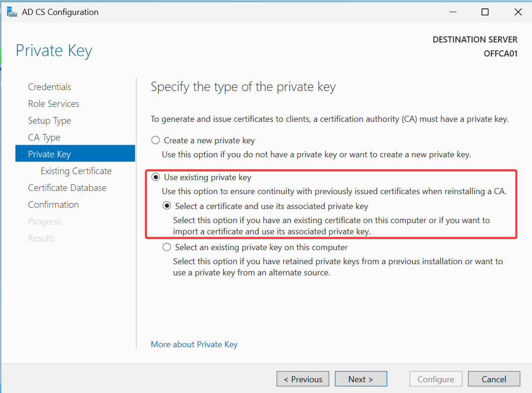Image resolution: width=532 pixels, height=393 pixels.
Task: Minimize the wizard window
Action: [x=452, y=12]
